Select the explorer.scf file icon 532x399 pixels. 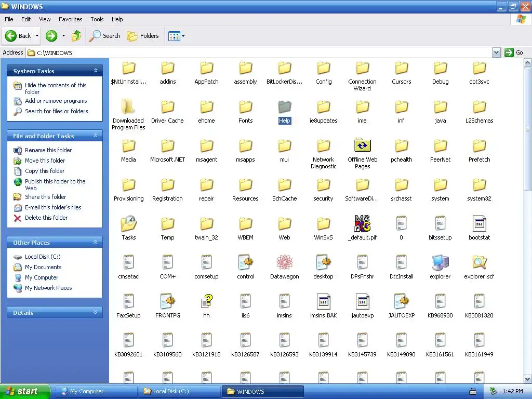[479, 262]
